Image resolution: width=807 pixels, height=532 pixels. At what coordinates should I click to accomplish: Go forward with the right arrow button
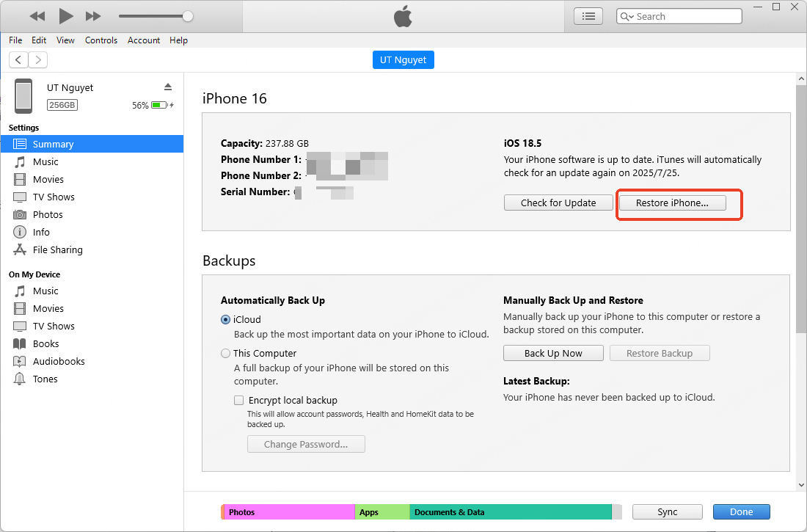click(x=38, y=59)
